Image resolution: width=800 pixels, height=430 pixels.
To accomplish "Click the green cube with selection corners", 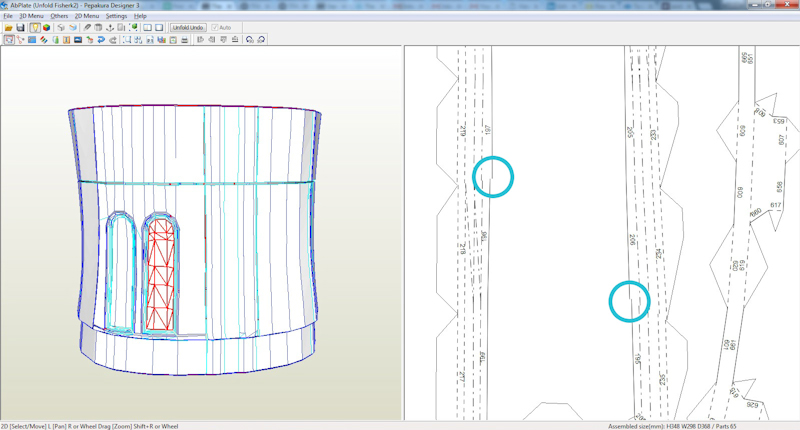I will (133, 28).
